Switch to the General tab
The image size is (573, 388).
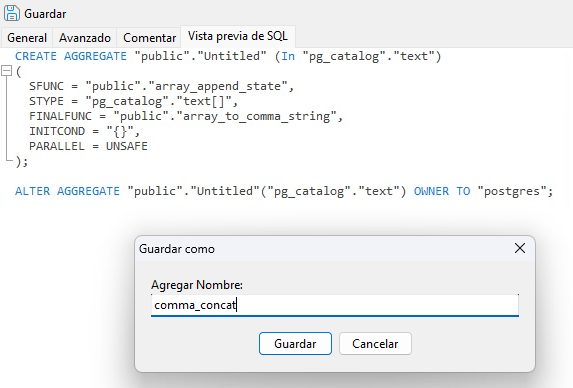pyautogui.click(x=27, y=38)
